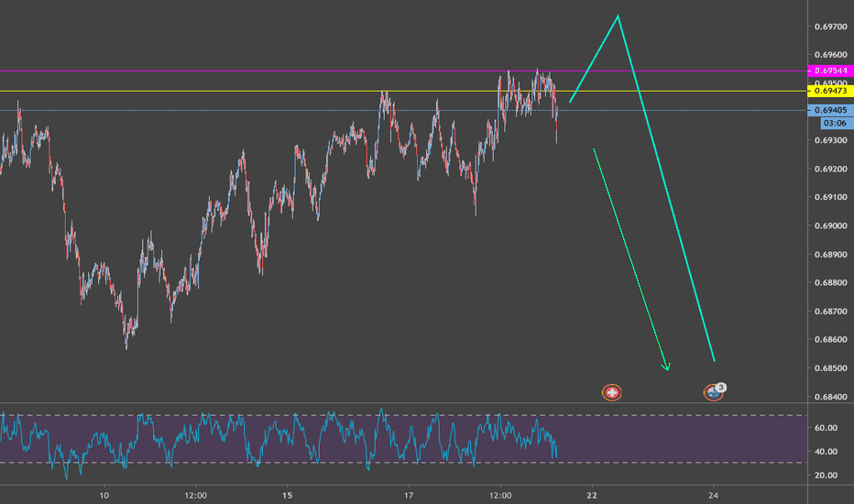Click the 0.69700 price scale value

point(830,27)
